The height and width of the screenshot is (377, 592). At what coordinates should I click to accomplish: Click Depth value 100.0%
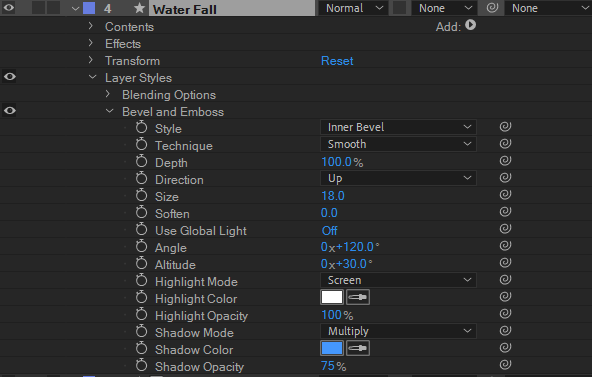342,162
